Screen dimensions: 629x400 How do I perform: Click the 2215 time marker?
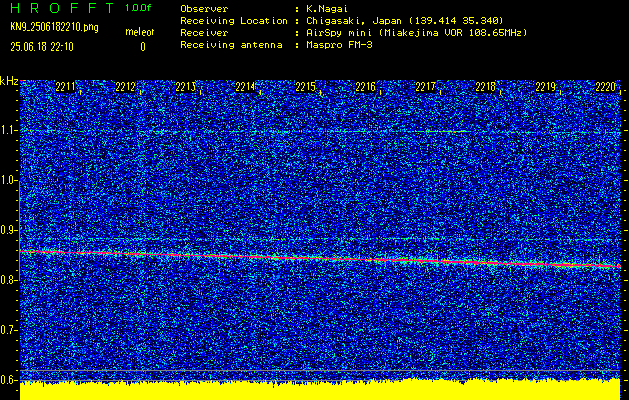pyautogui.click(x=305, y=87)
